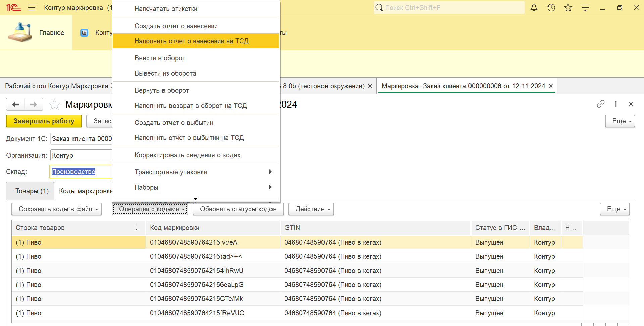This screenshot has height=326, width=644.
Task: Sort by Строка товаров arrow
Action: [x=137, y=228]
